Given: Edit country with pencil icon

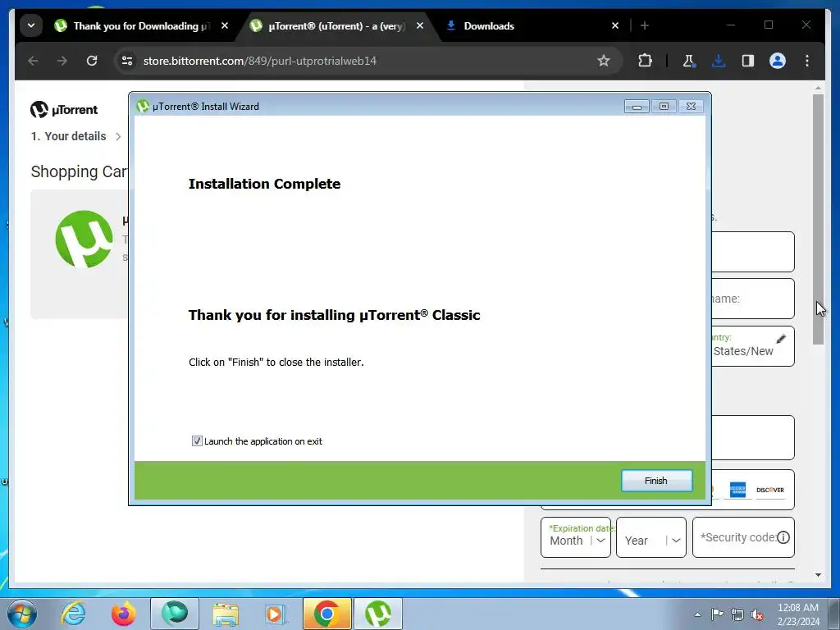Looking at the screenshot, I should (x=781, y=339).
